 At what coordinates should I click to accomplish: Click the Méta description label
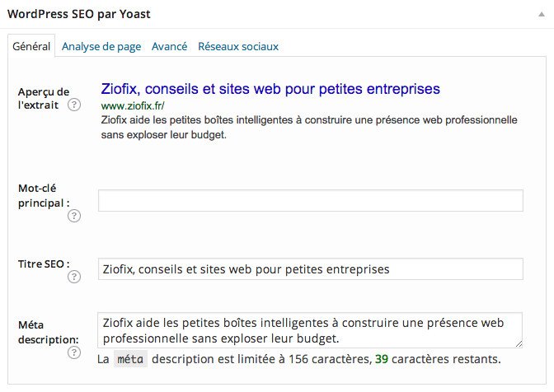click(x=49, y=333)
